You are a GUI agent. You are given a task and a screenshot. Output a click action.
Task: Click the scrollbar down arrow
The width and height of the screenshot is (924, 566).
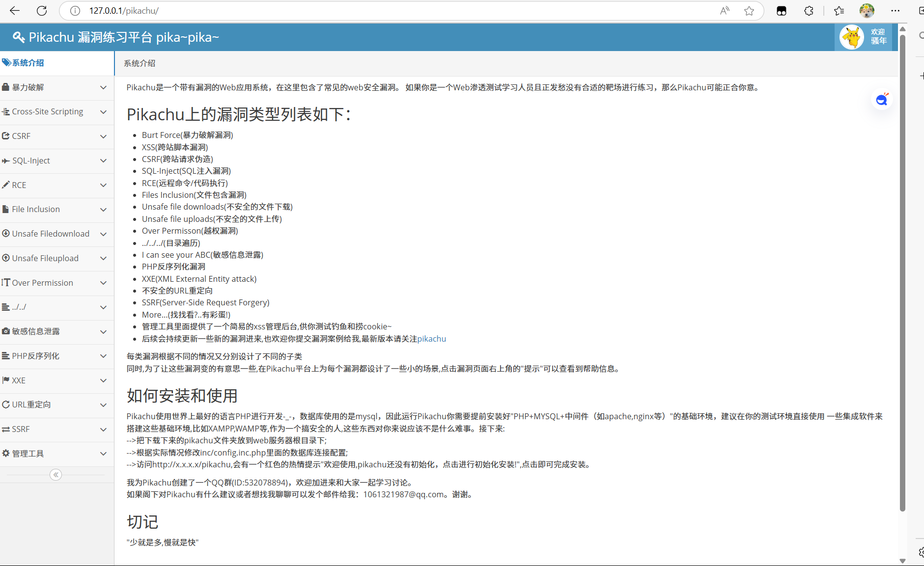pyautogui.click(x=902, y=561)
